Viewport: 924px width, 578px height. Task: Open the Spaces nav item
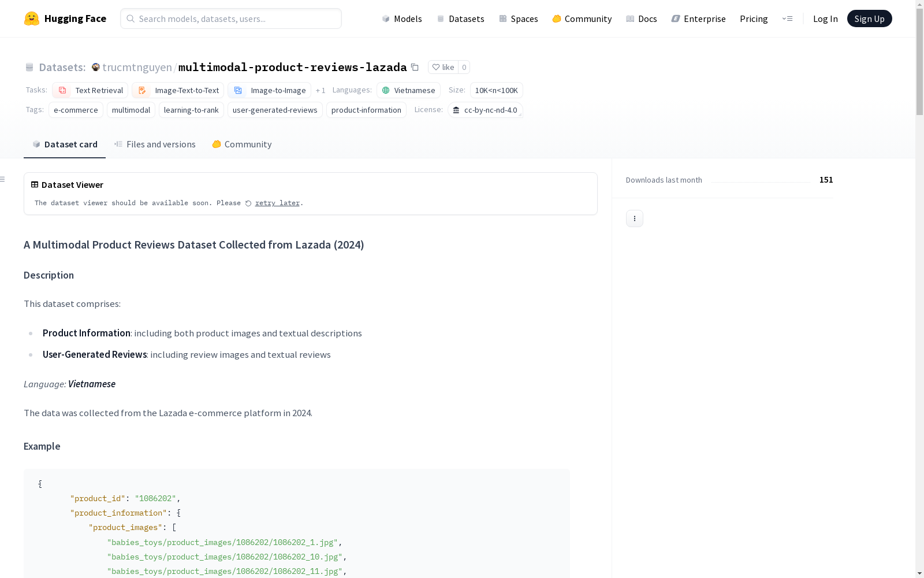519,18
